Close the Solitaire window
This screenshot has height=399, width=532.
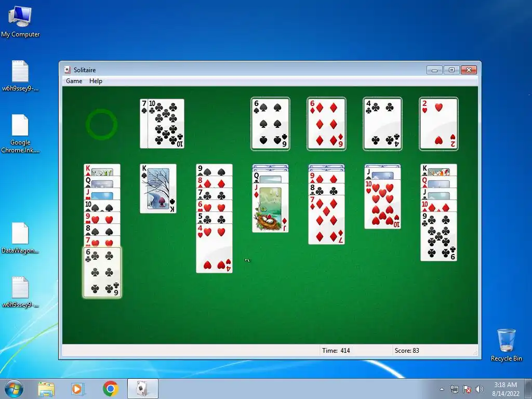click(469, 70)
